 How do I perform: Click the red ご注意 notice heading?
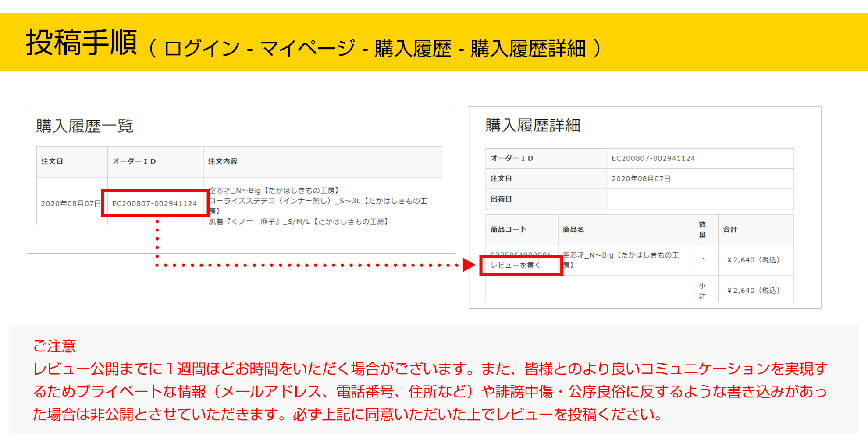tap(54, 346)
